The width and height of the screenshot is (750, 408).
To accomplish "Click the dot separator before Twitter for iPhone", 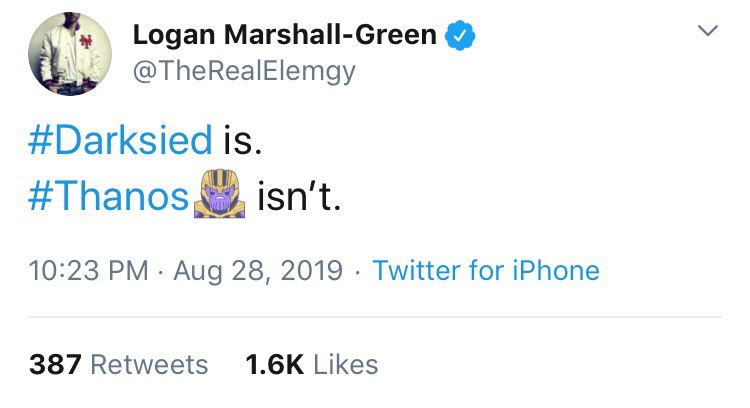I will pyautogui.click(x=357, y=271).
